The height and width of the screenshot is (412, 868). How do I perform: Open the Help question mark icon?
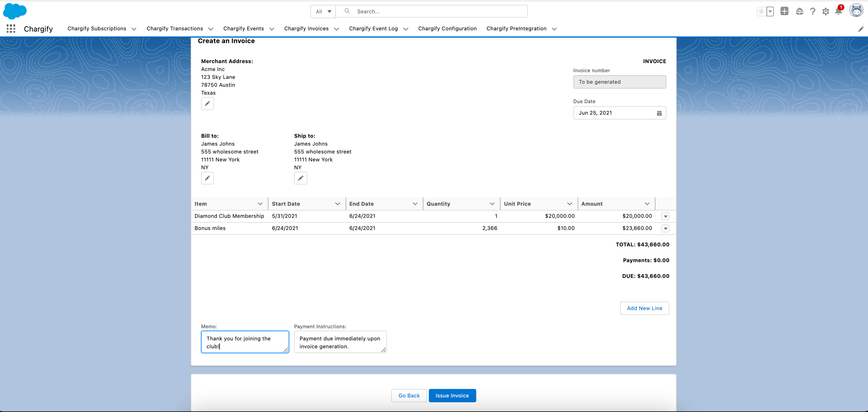click(812, 12)
